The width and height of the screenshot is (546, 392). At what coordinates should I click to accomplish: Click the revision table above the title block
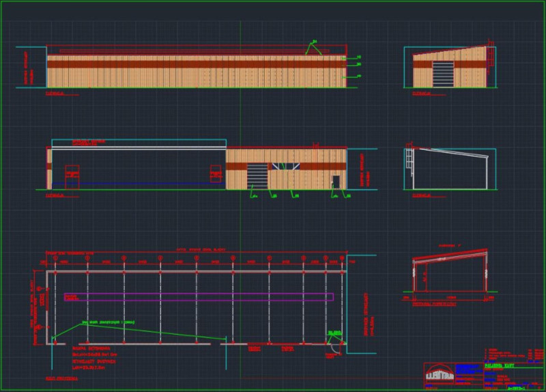pyautogui.click(x=514, y=355)
